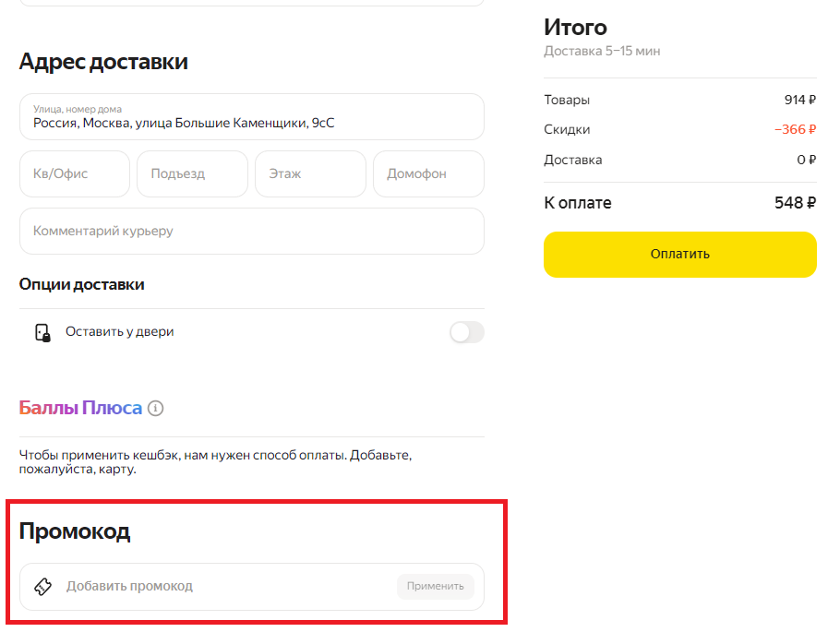Click the Кв/Офис input field
Image resolution: width=840 pixels, height=632 pixels.
click(75, 173)
